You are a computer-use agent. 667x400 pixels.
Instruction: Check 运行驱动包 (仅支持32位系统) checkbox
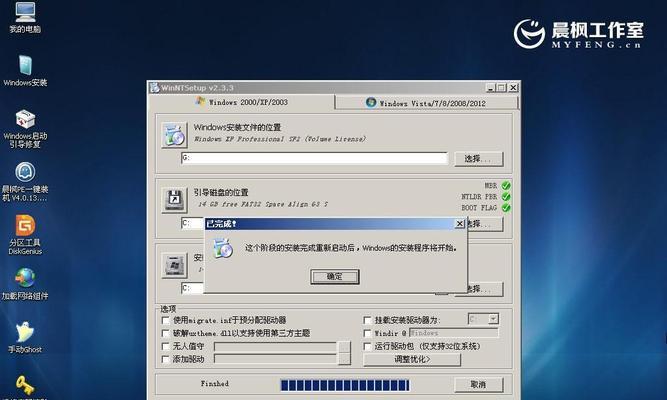(368, 346)
